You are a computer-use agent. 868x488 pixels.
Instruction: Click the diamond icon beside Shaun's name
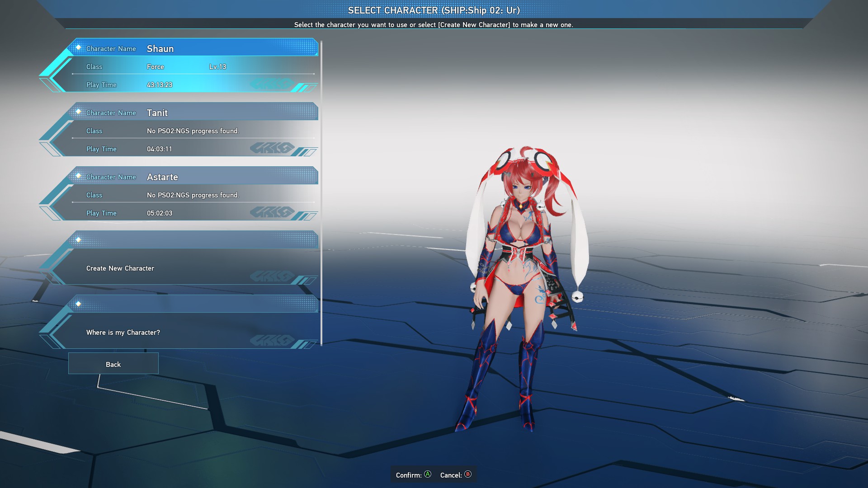pos(78,47)
